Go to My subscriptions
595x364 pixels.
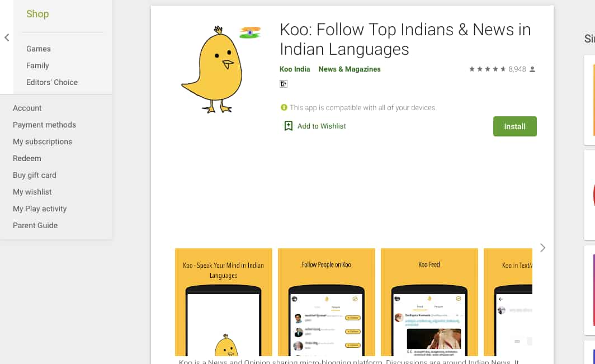(42, 141)
